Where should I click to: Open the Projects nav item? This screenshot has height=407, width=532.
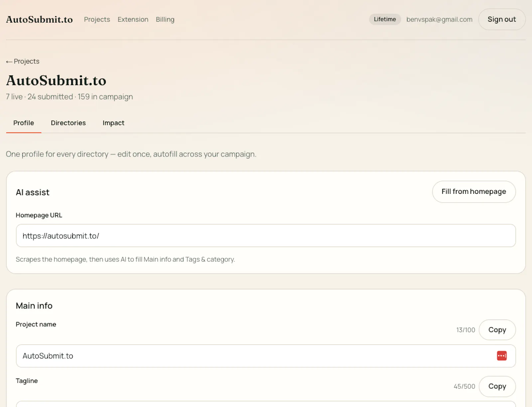coord(97,20)
